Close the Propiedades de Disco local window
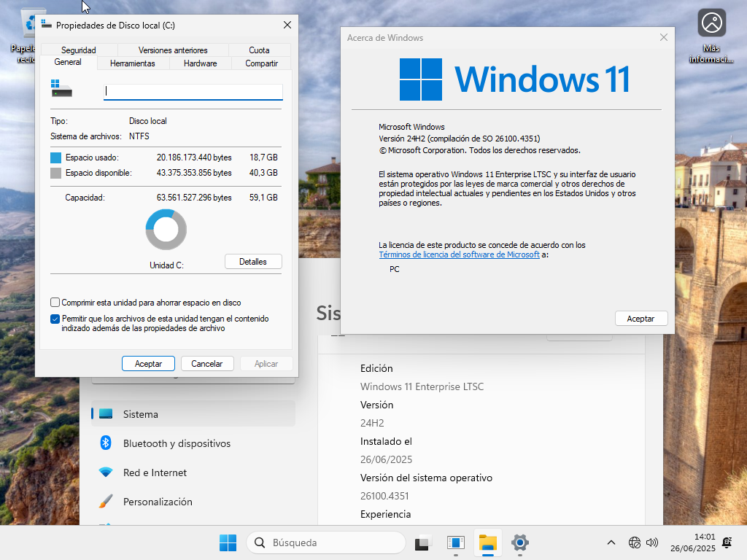747x560 pixels. coord(287,25)
